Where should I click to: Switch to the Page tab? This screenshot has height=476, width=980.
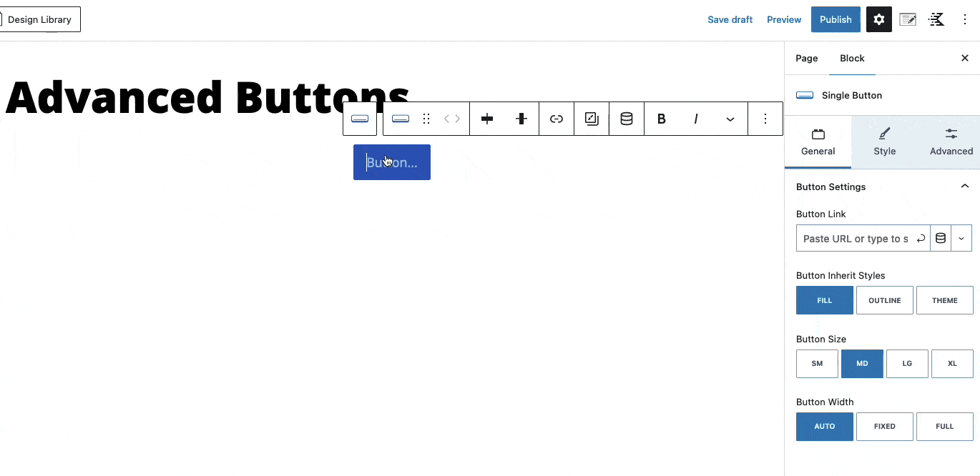click(x=807, y=58)
